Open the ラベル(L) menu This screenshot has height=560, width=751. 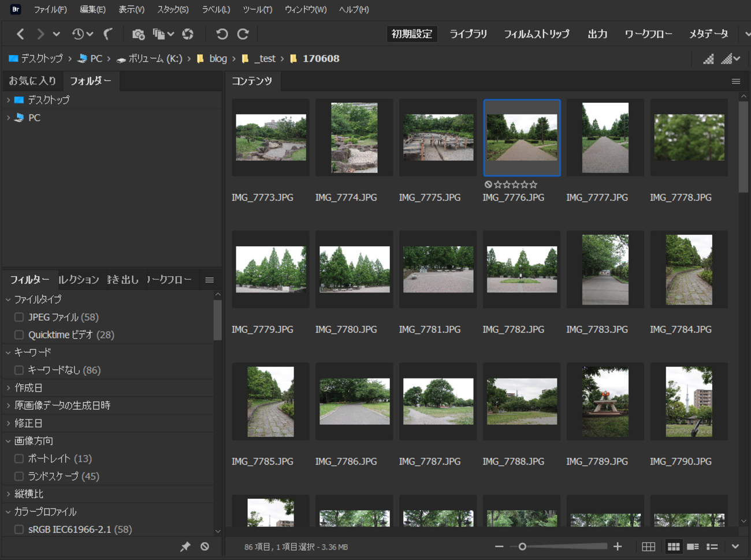[x=215, y=9]
